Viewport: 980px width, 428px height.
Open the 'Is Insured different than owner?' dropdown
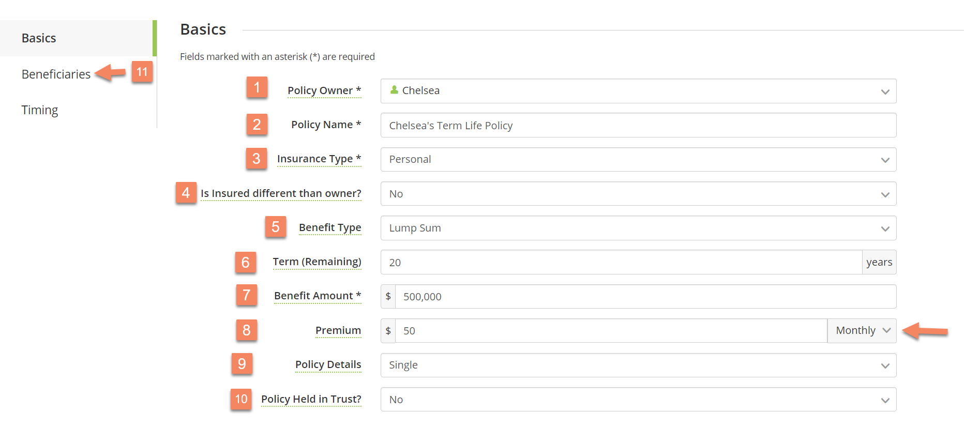point(638,194)
